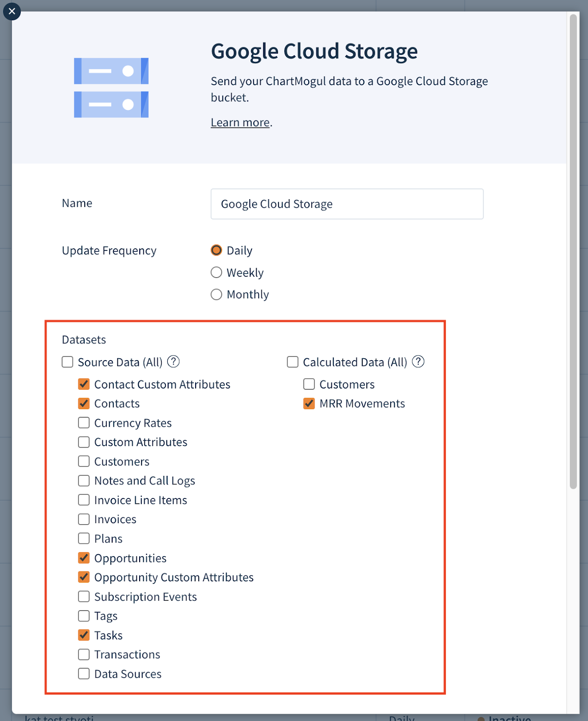Enable Subscription Events dataset

tap(84, 597)
